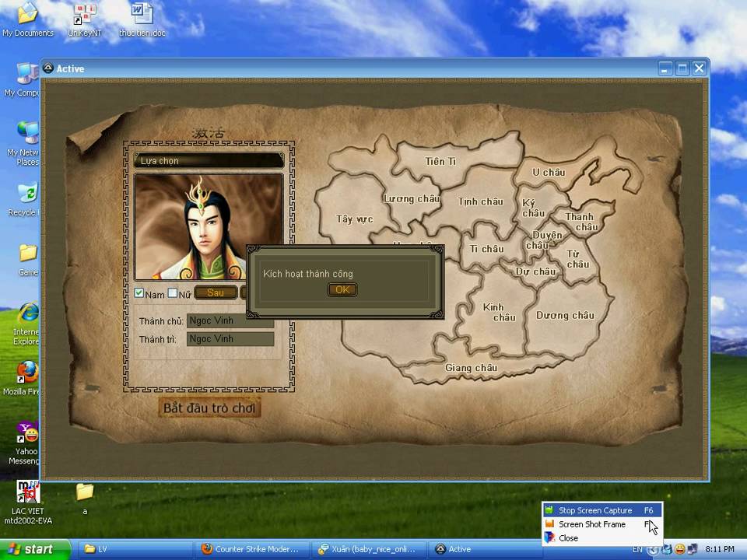Select Ký châu region on the map
Screen dimensions: 747x560
click(532, 208)
